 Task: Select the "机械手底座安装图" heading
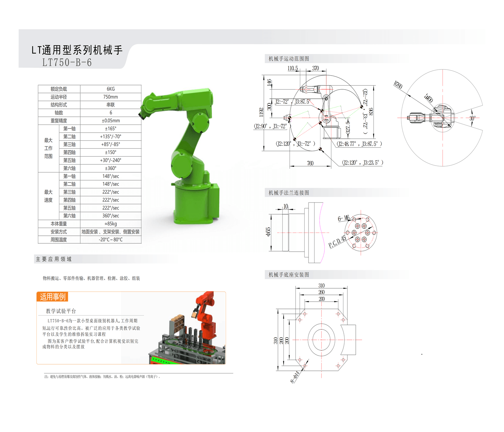[x=289, y=275]
